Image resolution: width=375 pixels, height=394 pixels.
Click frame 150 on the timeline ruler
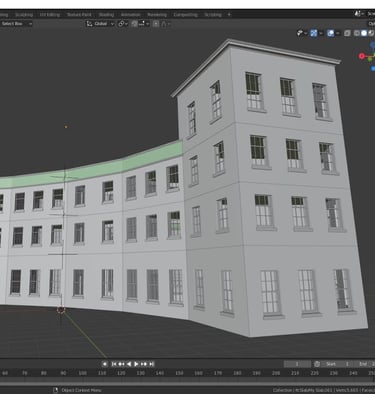point(179,373)
